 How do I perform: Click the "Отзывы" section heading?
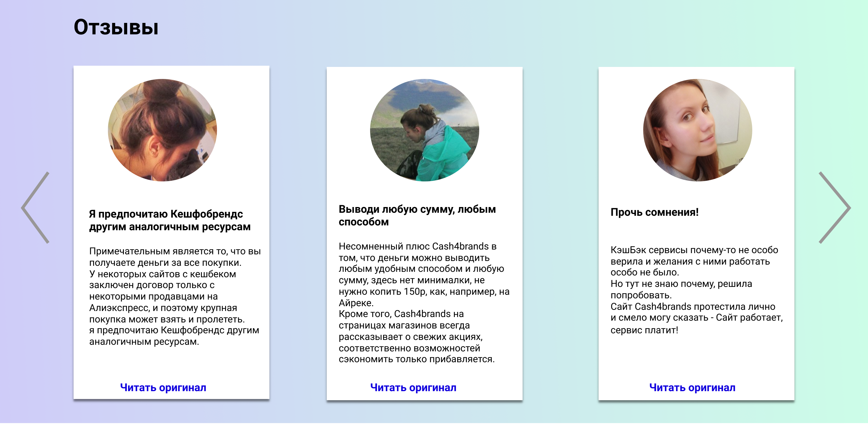(x=116, y=27)
